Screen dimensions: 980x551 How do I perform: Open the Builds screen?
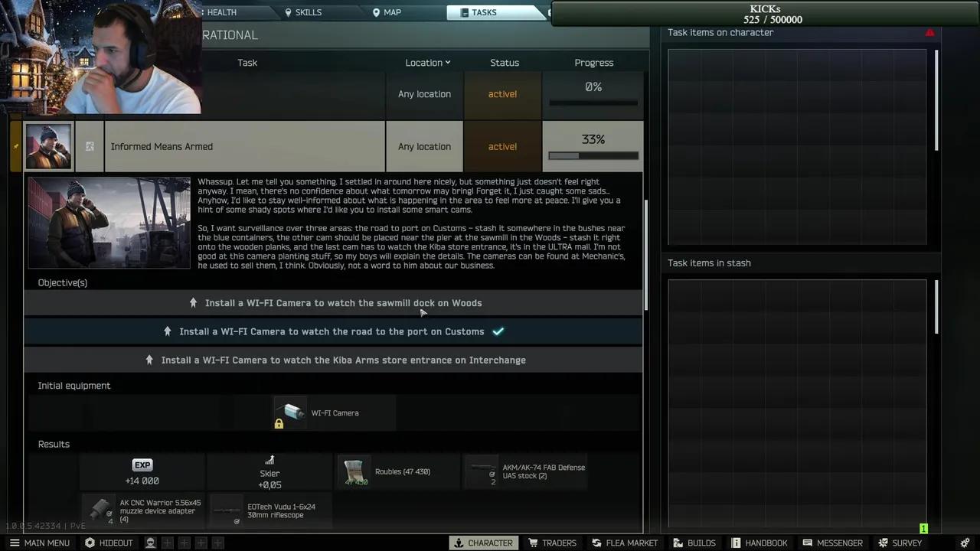tap(694, 543)
